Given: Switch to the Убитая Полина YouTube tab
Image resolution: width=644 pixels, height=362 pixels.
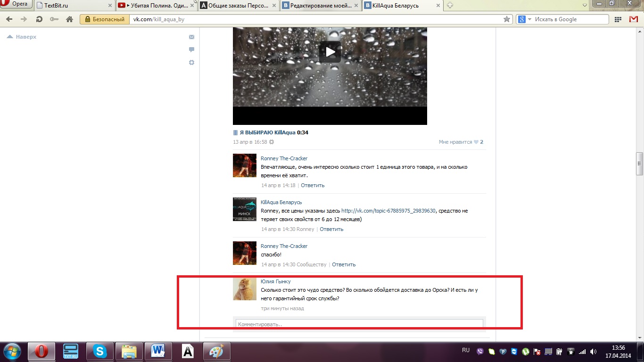Looking at the screenshot, I should click(157, 6).
